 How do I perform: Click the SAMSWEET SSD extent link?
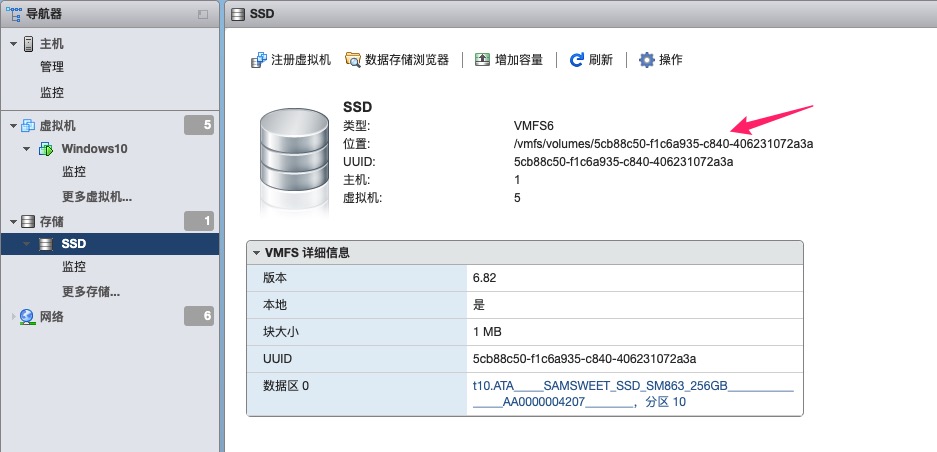tap(632, 392)
